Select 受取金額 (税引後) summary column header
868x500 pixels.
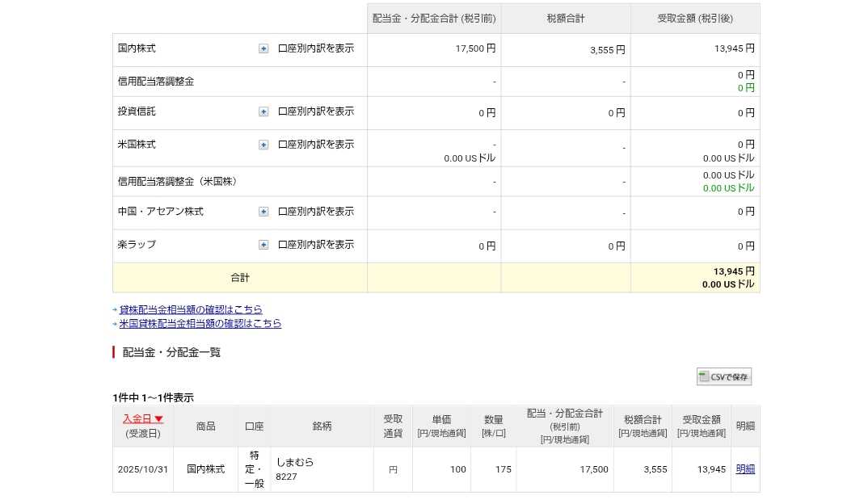click(x=695, y=19)
